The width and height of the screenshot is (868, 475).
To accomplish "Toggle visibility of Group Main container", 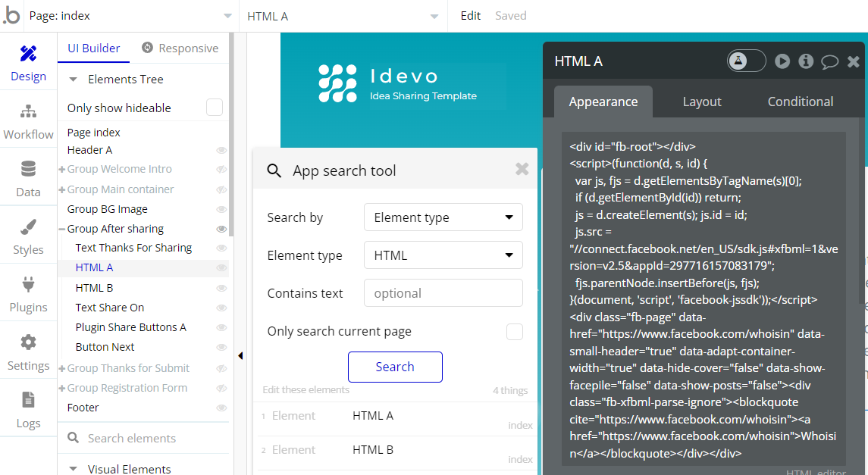I will (221, 189).
